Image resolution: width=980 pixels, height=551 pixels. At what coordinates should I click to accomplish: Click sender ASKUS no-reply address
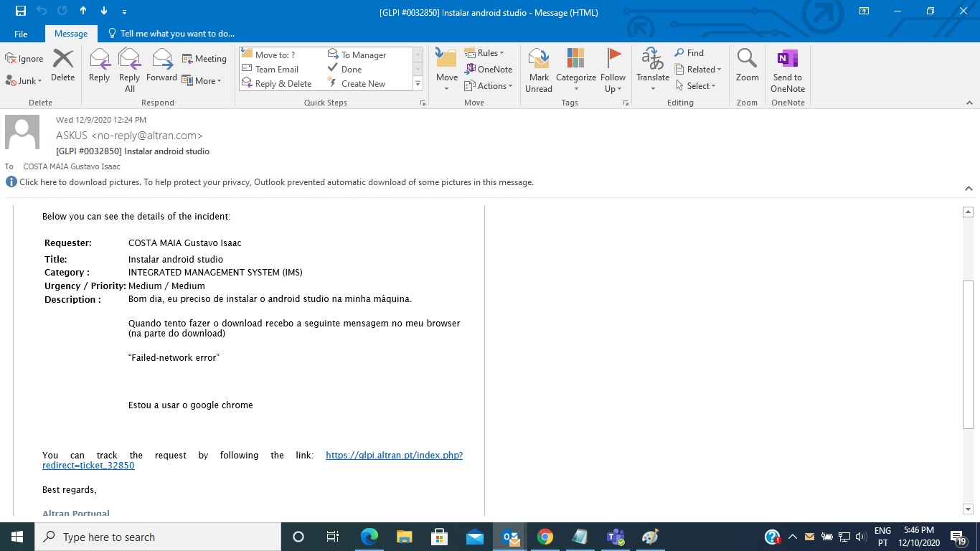[x=129, y=136]
